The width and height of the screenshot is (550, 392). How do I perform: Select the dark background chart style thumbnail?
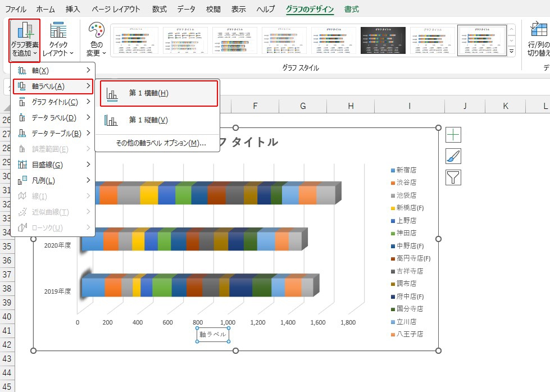(x=383, y=40)
